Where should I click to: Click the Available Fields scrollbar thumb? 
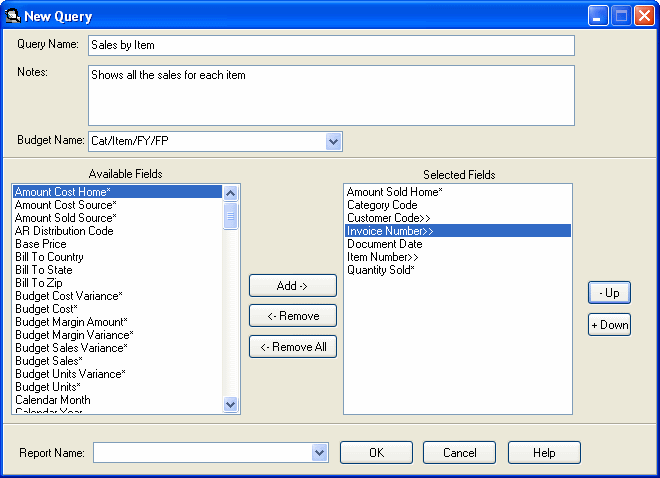[231, 216]
